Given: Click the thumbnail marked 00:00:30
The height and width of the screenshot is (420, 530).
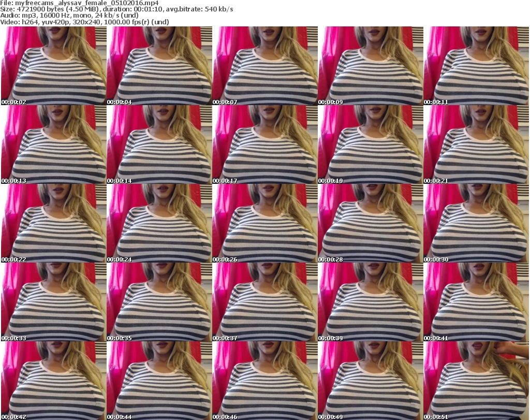Looking at the screenshot, I should tap(476, 223).
